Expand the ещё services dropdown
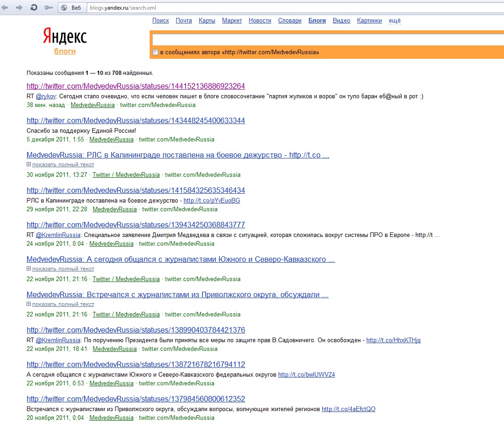 [395, 21]
